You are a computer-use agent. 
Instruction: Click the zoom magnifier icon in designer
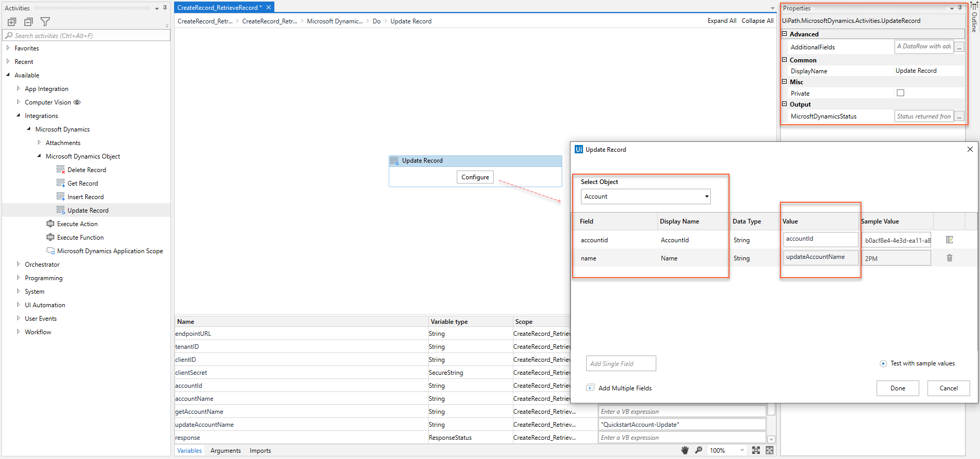tap(698, 450)
